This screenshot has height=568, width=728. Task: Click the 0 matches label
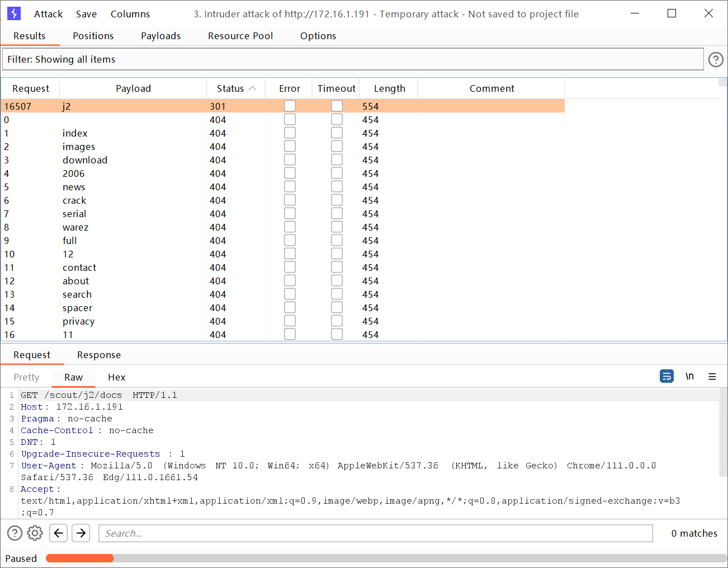coord(694,533)
